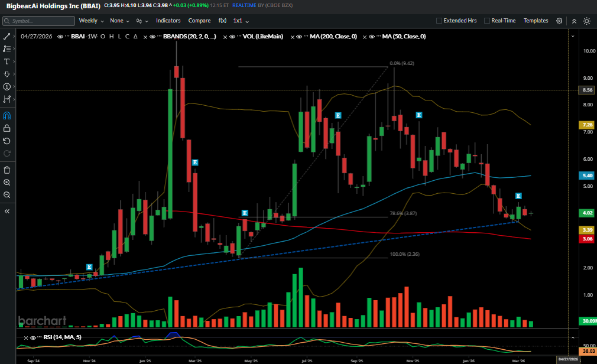
Task: Toggle the blue magnet snap mode
Action: 7,116
